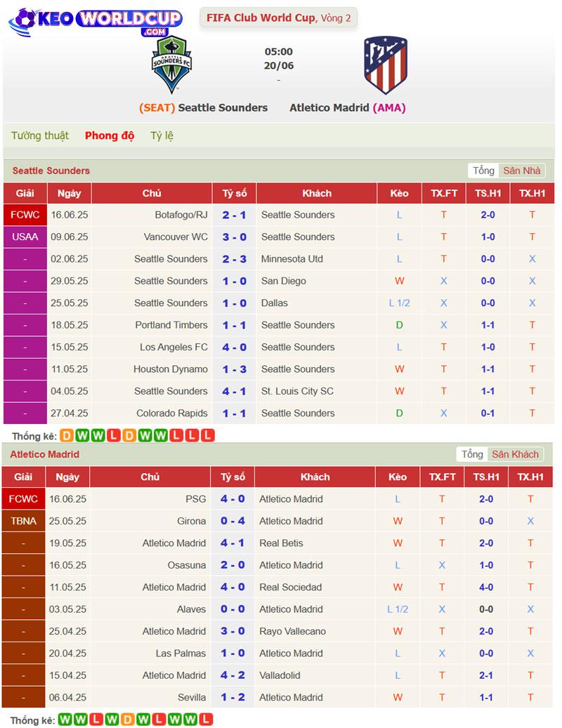The width and height of the screenshot is (562, 728).
Task: Click the 1 - 3 score for Houston Dynamo match
Action: (x=234, y=369)
